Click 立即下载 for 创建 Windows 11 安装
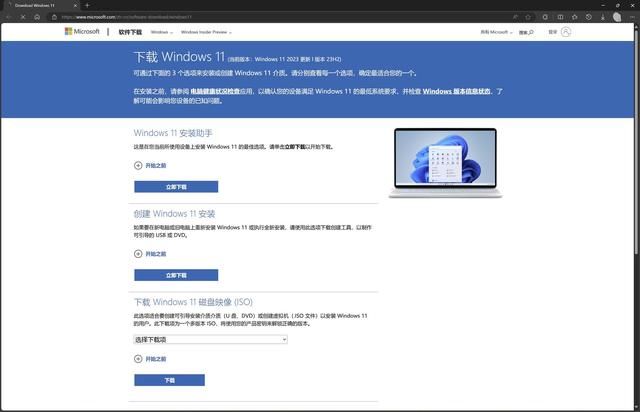640x412 pixels. coord(176,275)
